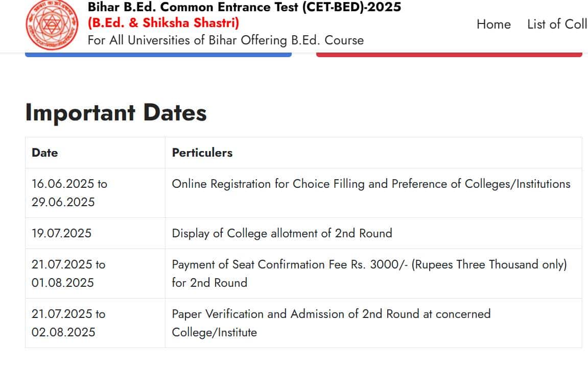Screen dimensions: 588x370
Task: Click Display of College allotment of 2nd Round
Action: coord(282,233)
